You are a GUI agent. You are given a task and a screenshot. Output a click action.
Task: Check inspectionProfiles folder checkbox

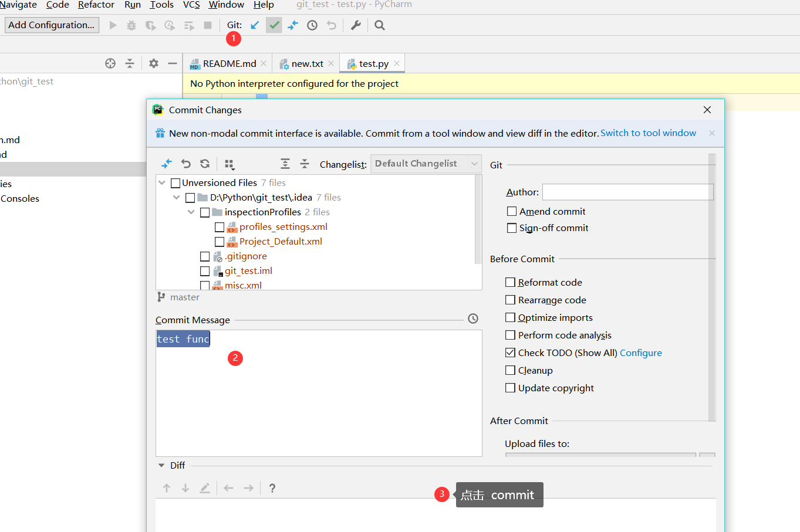205,212
